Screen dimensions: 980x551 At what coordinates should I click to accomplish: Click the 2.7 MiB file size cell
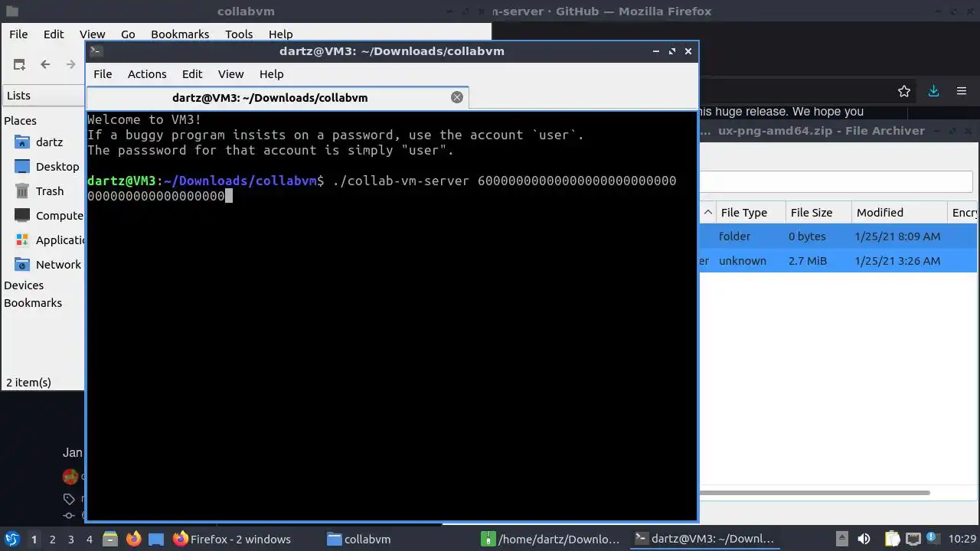click(808, 261)
